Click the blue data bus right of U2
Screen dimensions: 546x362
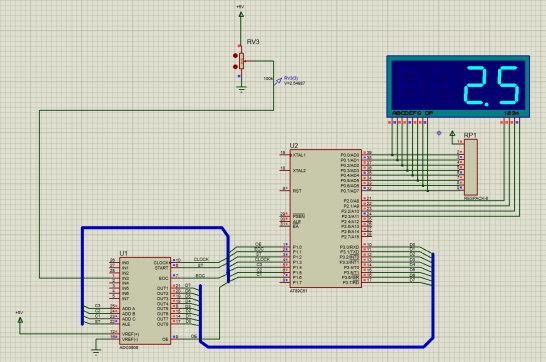pyautogui.click(x=433, y=296)
